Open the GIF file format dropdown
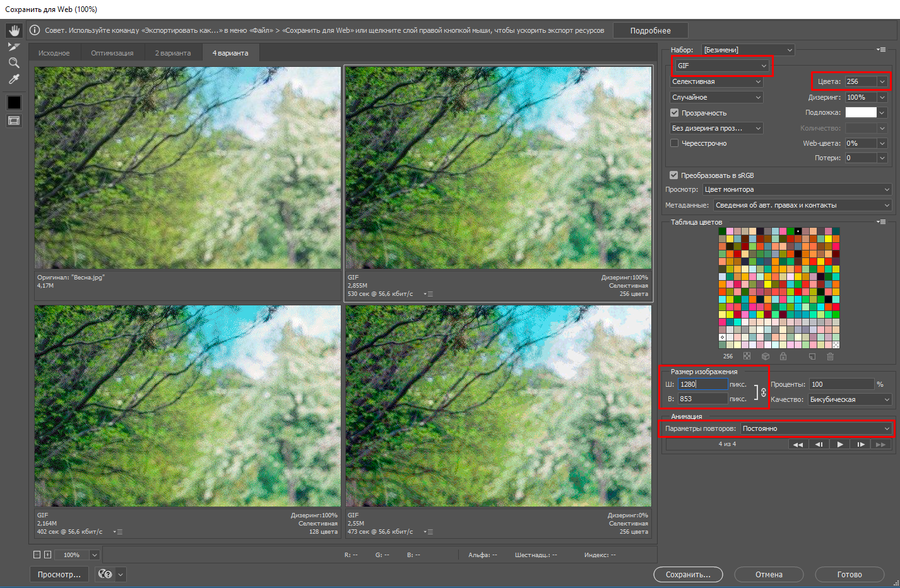Screen dimensions: 900x588 pyautogui.click(x=722, y=66)
